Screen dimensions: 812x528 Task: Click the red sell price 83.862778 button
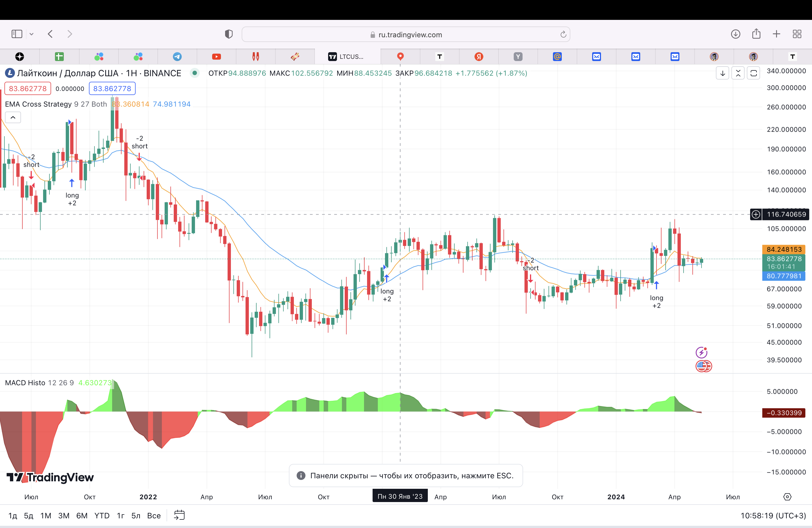click(28, 89)
